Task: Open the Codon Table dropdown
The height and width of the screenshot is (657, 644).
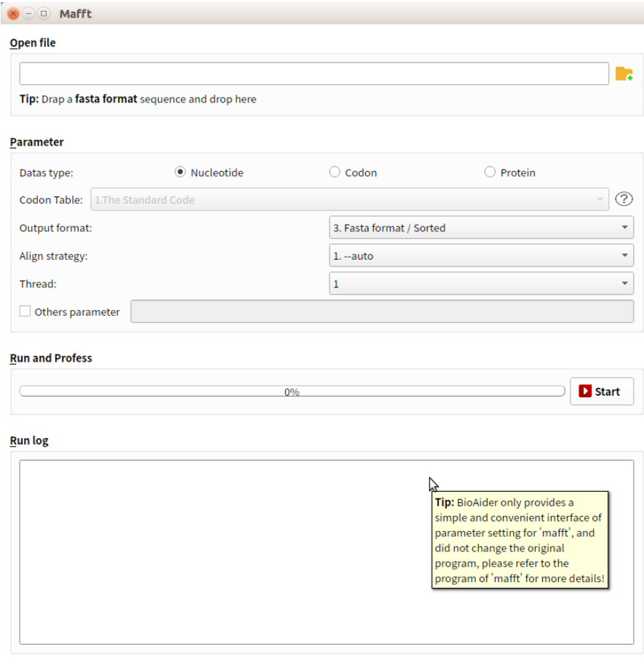Action: (x=349, y=199)
